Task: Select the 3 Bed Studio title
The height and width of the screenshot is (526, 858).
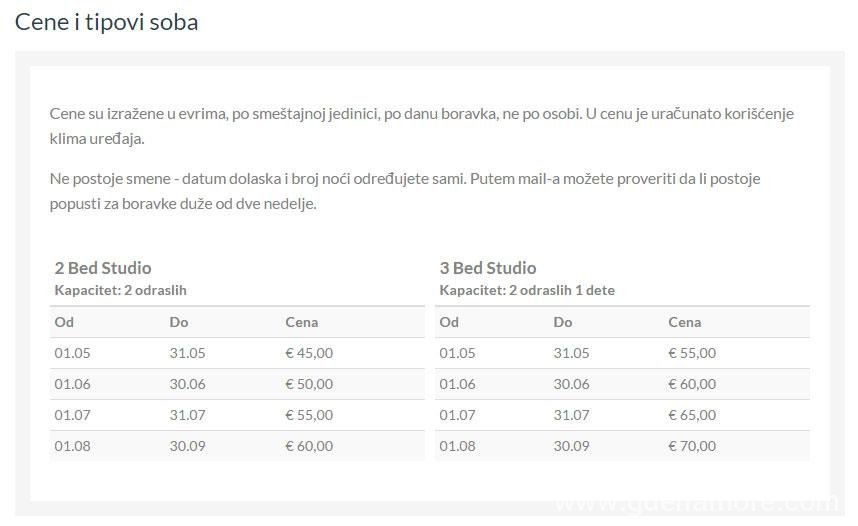Action: (487, 267)
